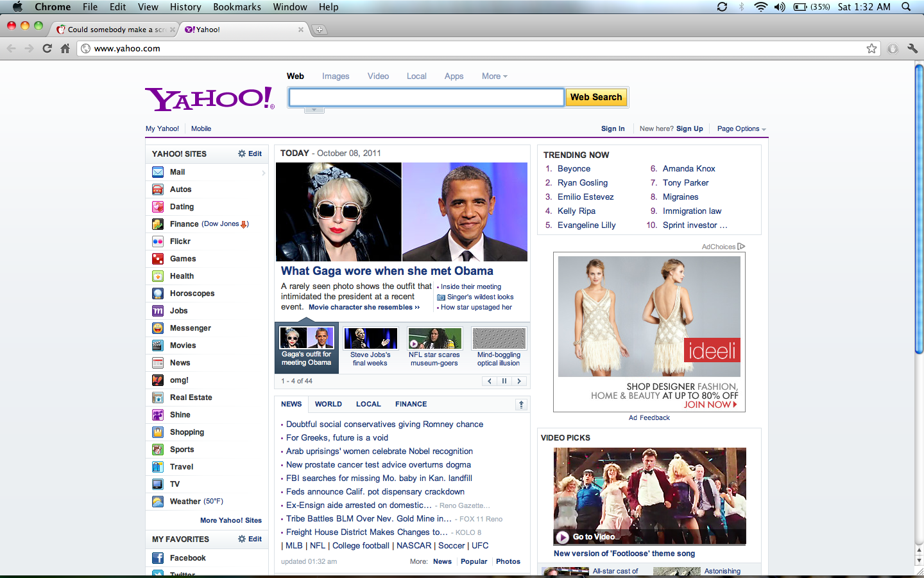Image resolution: width=924 pixels, height=578 pixels.
Task: Expand the Mail row arrow
Action: tap(263, 173)
